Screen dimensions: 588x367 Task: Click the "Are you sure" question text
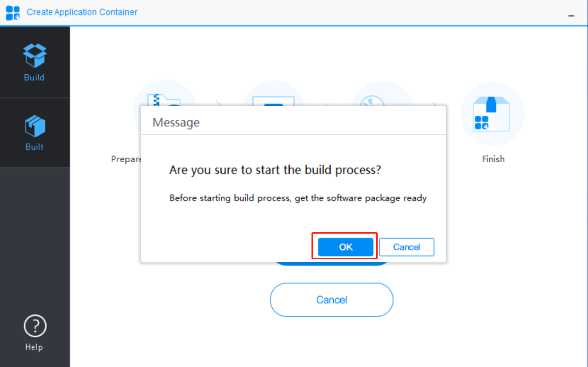click(x=275, y=170)
